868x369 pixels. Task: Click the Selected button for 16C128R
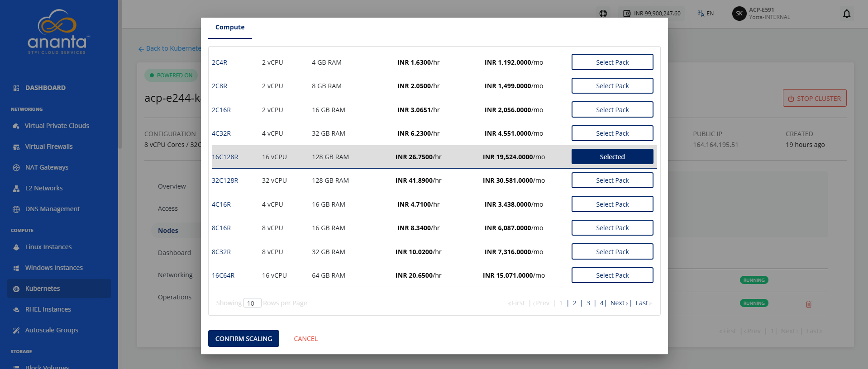(x=612, y=157)
